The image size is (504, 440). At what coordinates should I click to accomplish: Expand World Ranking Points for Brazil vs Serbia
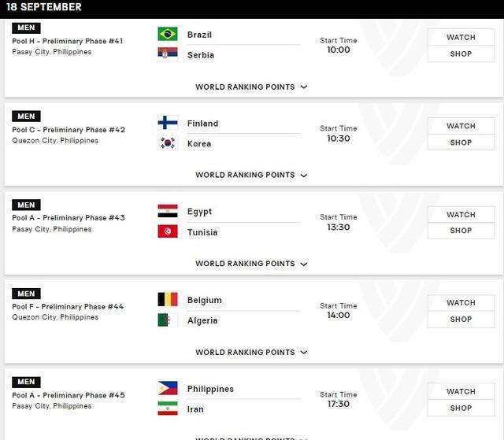coord(251,87)
